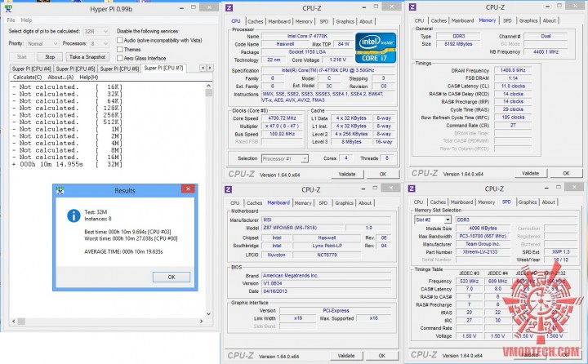The image size is (588, 364).
Task: Click the info icon in the Results dialog
Action: pyautogui.click(x=73, y=215)
